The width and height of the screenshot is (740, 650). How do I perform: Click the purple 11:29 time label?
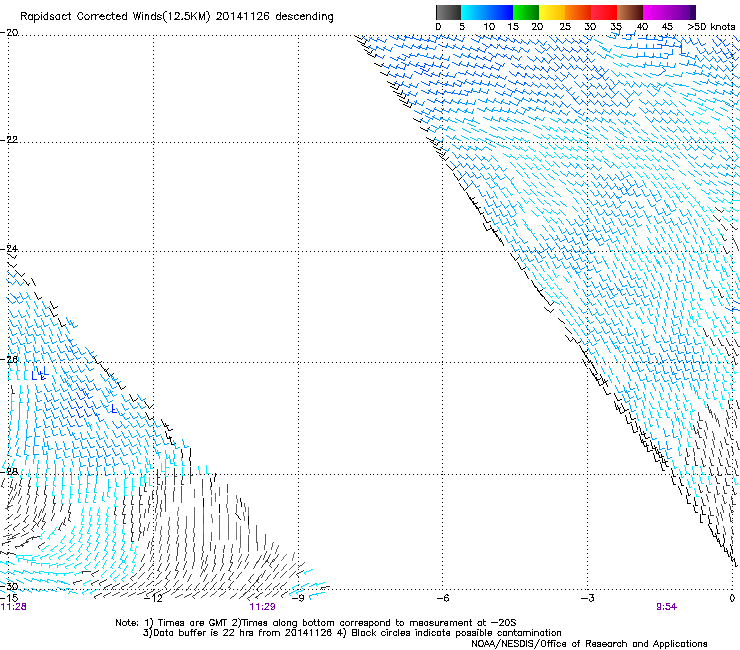[262, 607]
